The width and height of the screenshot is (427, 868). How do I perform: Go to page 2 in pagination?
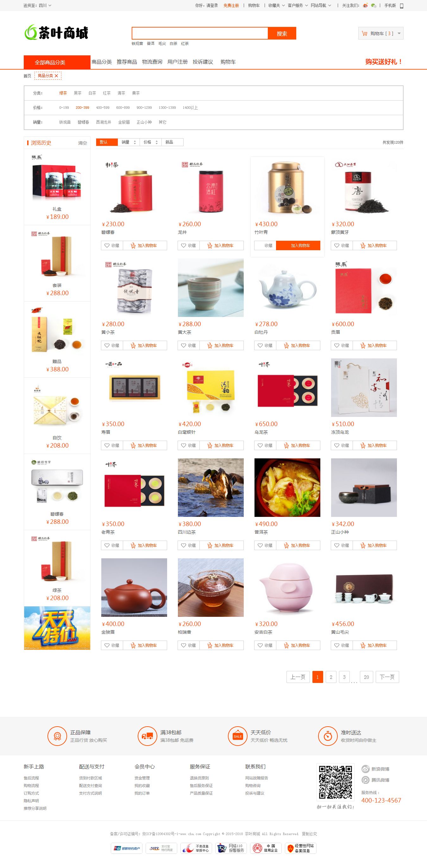point(331,677)
